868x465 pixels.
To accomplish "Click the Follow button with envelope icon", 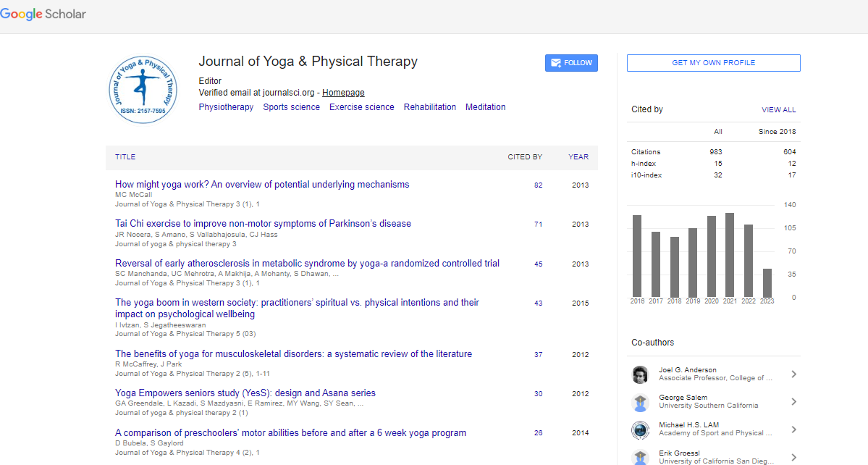I will (x=571, y=63).
